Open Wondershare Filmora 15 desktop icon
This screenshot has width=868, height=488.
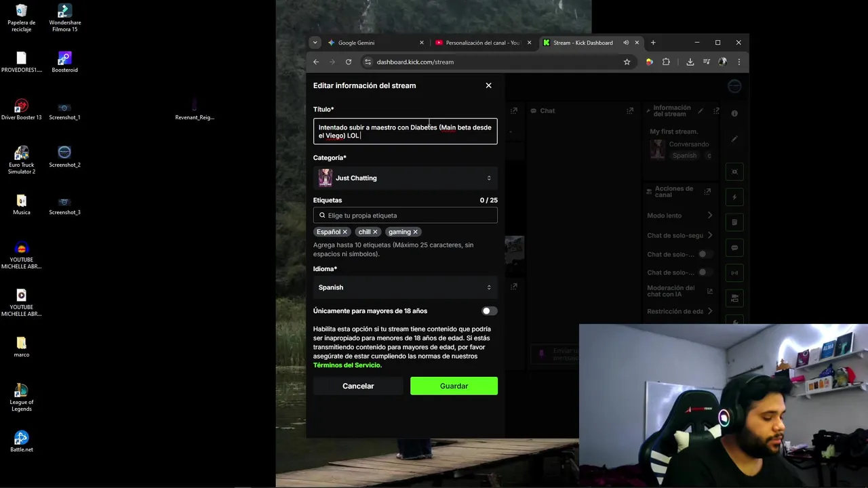tap(64, 18)
